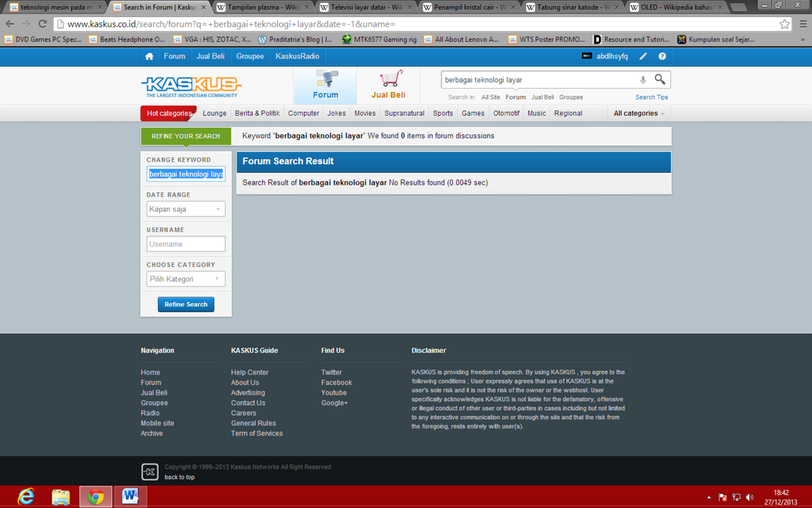
Task: Open the Computer category
Action: tap(303, 113)
